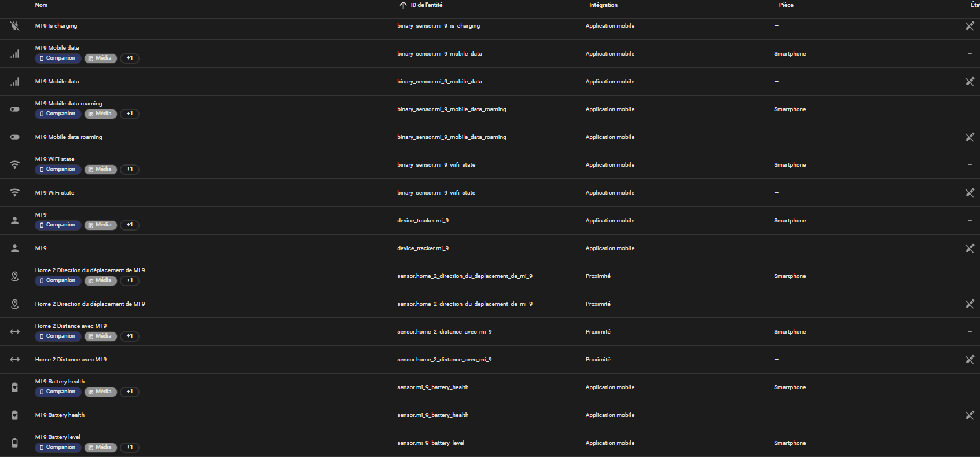Screen dimensions: 980x457
Task: Click Média label under MI 9 Battery health
Action: 101,392
